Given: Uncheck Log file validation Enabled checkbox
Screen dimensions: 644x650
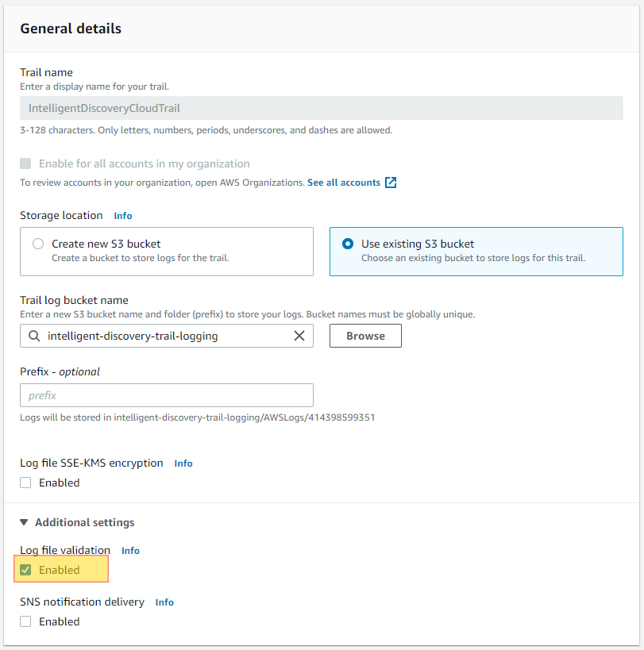Looking at the screenshot, I should 25,570.
